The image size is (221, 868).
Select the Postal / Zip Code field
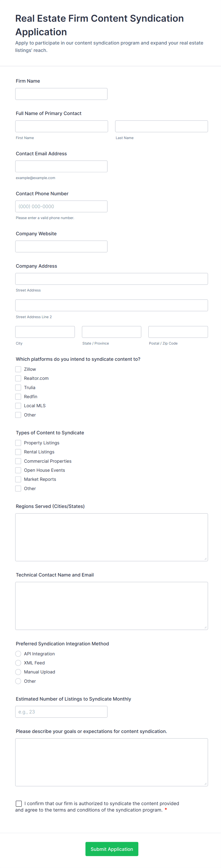click(x=178, y=332)
